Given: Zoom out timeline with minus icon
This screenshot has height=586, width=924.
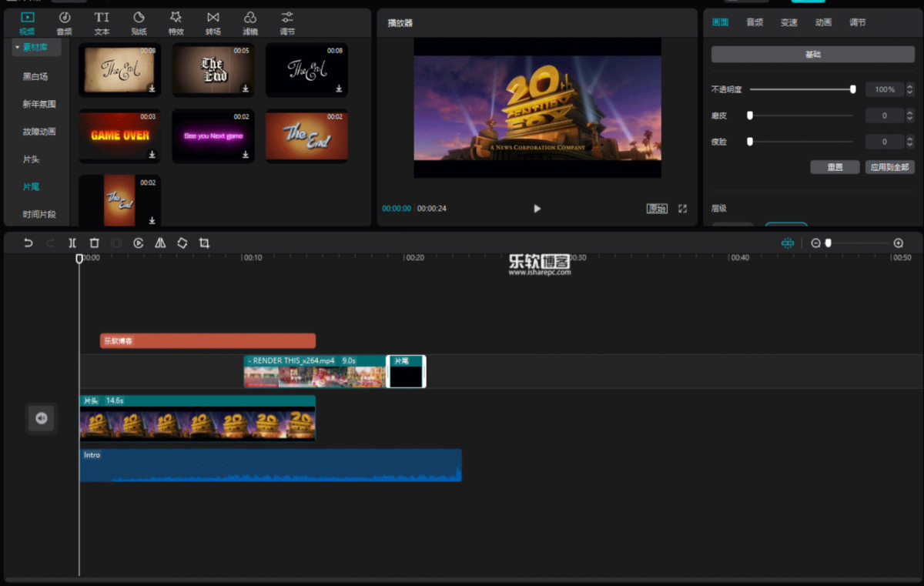Looking at the screenshot, I should 816,243.
